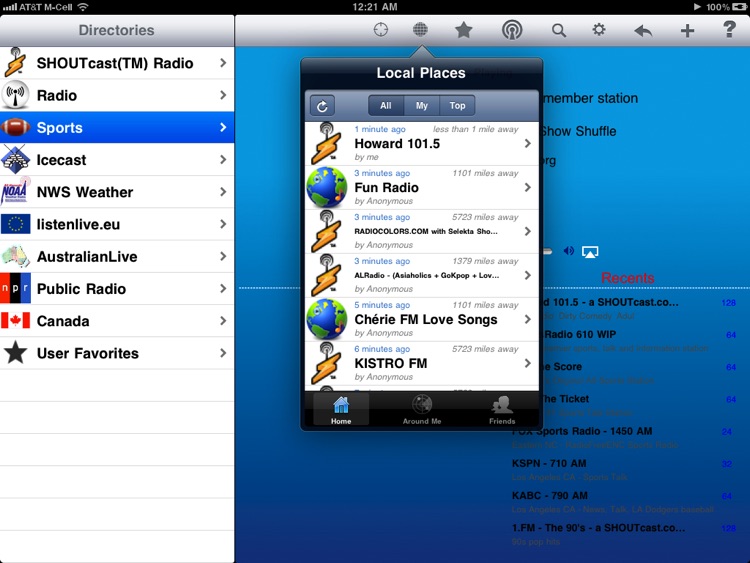Open Howard 101.5 station entry
The height and width of the screenshot is (563, 750).
421,144
